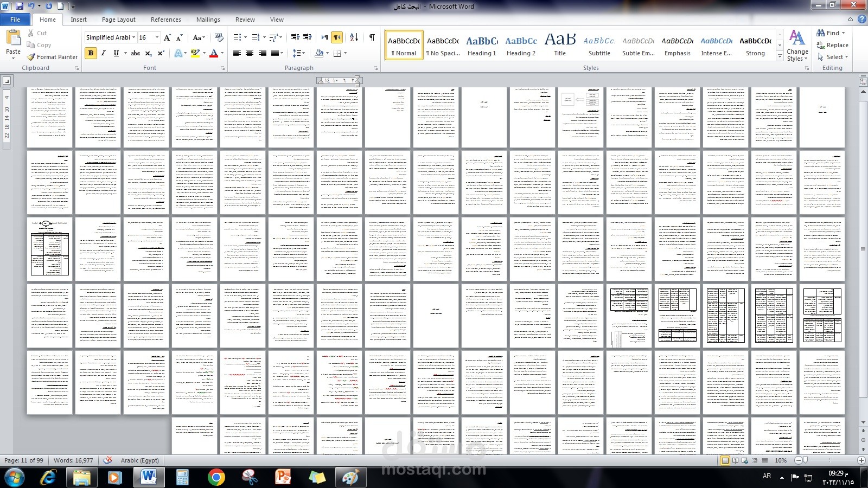Toggle Right-to-Left text direction button
This screenshot has width=868, height=488.
coord(337,37)
